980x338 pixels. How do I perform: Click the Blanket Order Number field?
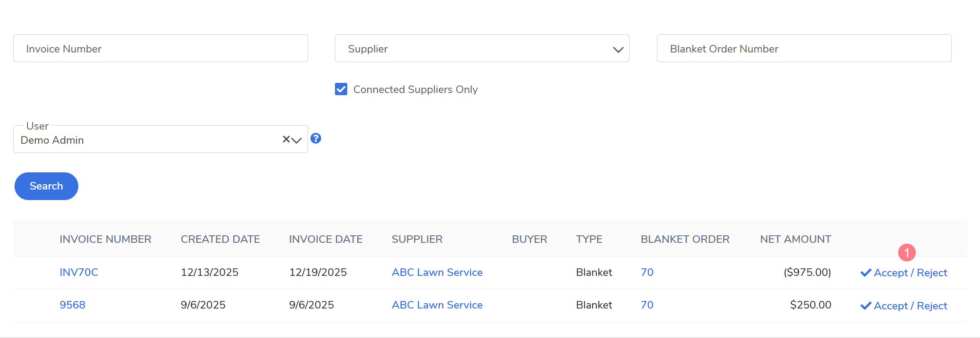pyautogui.click(x=804, y=48)
